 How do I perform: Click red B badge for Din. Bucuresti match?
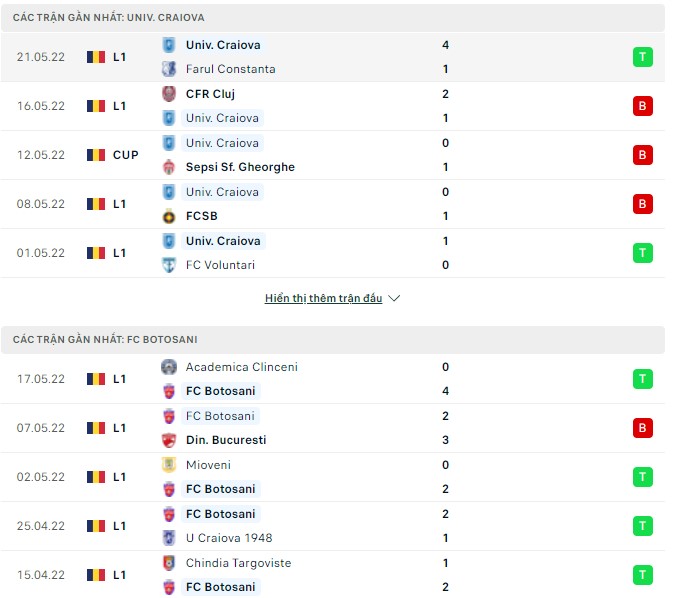642,428
